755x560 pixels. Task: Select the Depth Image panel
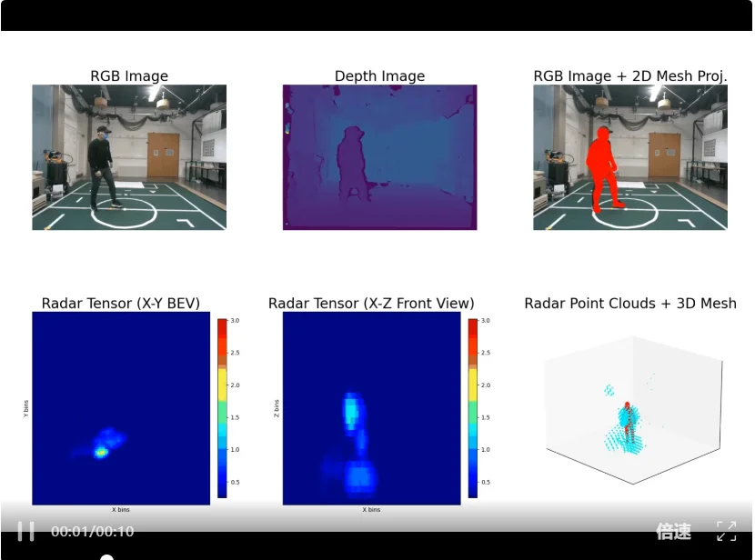379,156
